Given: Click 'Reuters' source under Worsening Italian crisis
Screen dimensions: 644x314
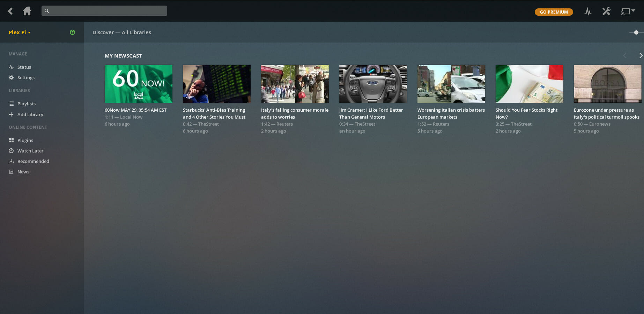Looking at the screenshot, I should [x=441, y=124].
